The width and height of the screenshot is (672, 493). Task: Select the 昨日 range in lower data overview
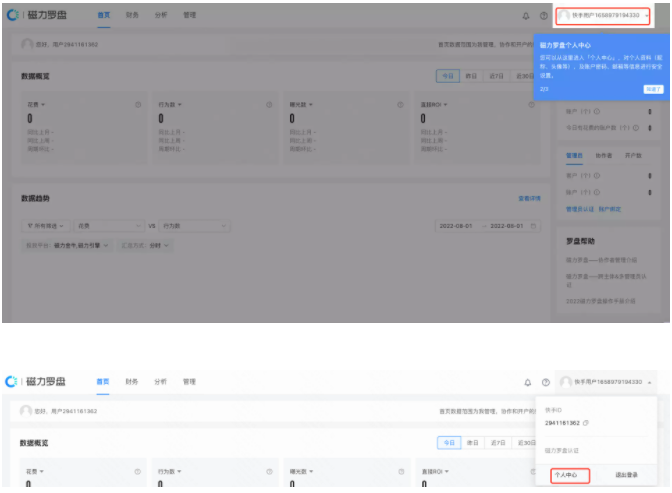point(472,442)
